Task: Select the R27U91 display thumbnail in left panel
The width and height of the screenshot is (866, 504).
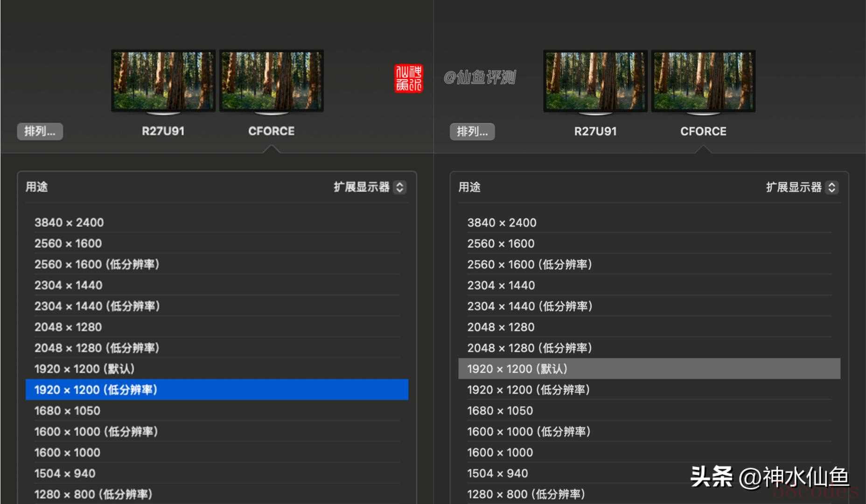Action: pyautogui.click(x=163, y=81)
